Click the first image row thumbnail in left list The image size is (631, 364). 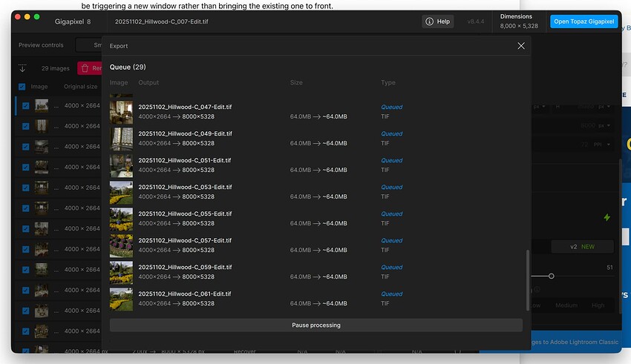(42, 106)
